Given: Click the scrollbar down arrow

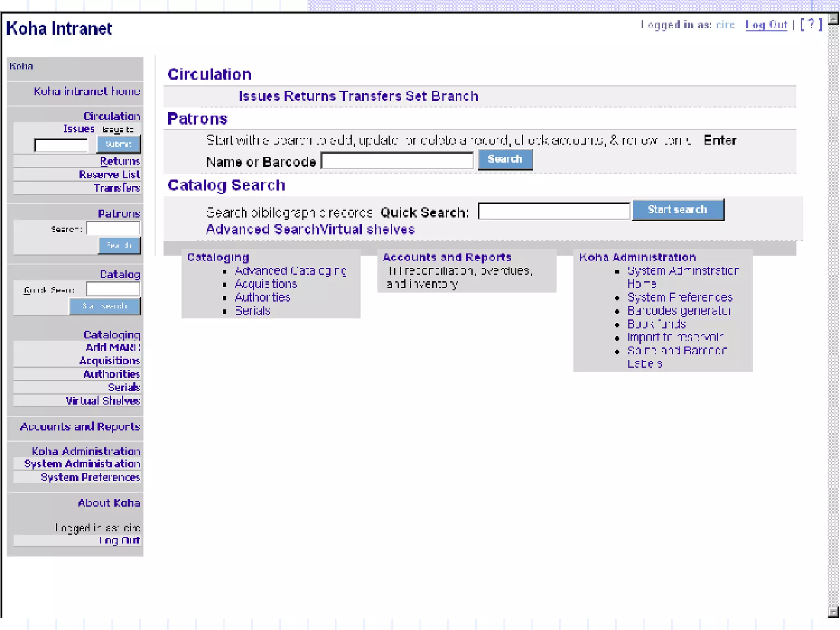Looking at the screenshot, I should (x=833, y=612).
